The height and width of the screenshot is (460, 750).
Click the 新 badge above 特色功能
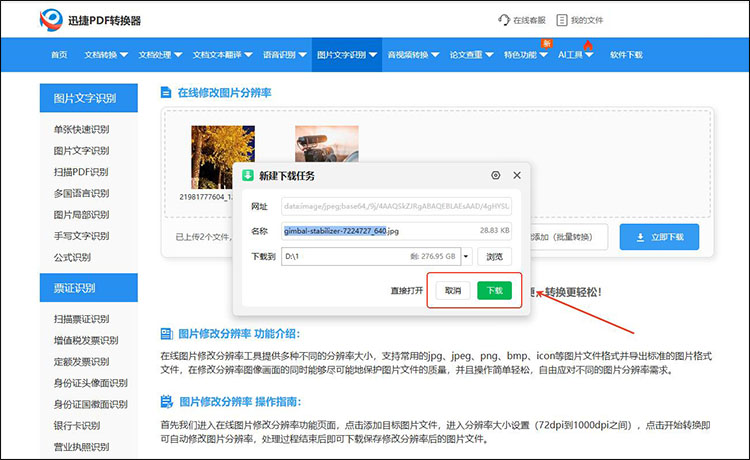546,44
